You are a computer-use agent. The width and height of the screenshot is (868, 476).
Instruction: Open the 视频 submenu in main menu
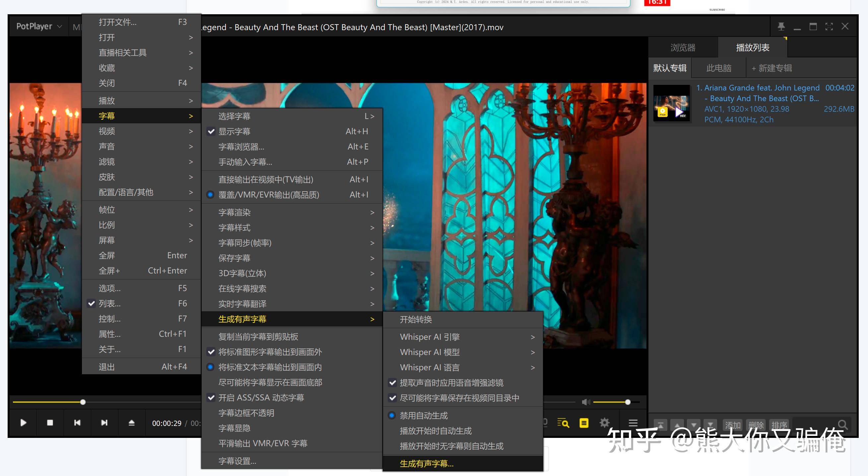click(x=142, y=131)
